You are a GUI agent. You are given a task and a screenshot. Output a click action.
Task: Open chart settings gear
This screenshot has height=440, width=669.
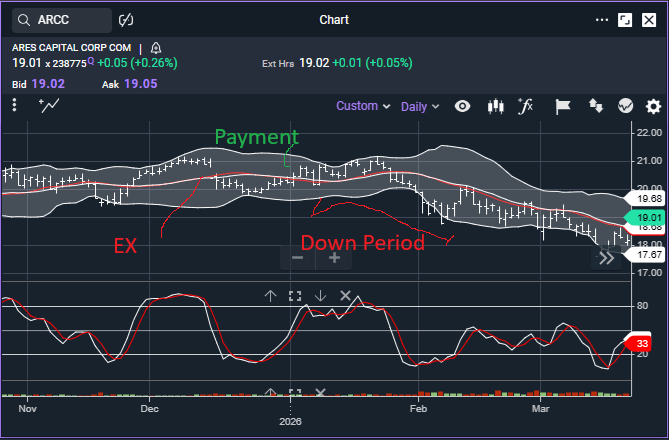(653, 106)
